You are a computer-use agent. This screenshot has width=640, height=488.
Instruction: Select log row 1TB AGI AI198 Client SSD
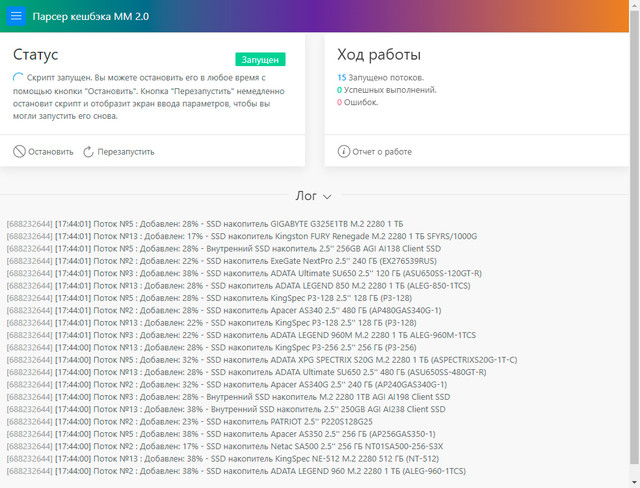(x=229, y=397)
